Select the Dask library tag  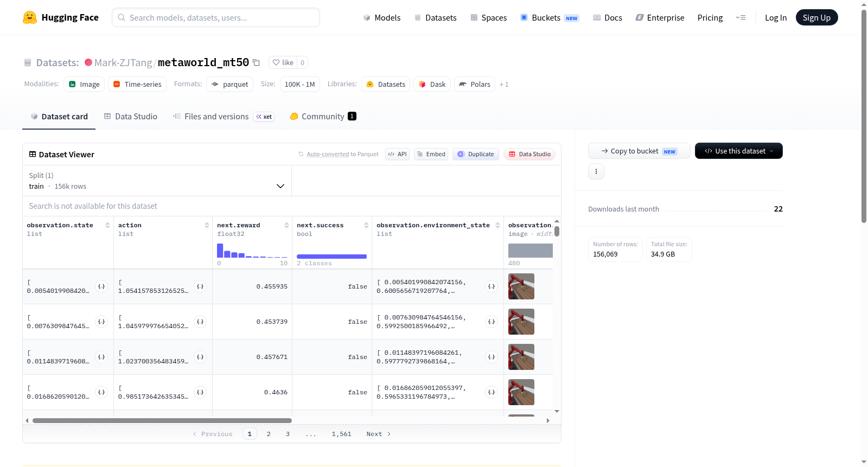[x=432, y=84]
